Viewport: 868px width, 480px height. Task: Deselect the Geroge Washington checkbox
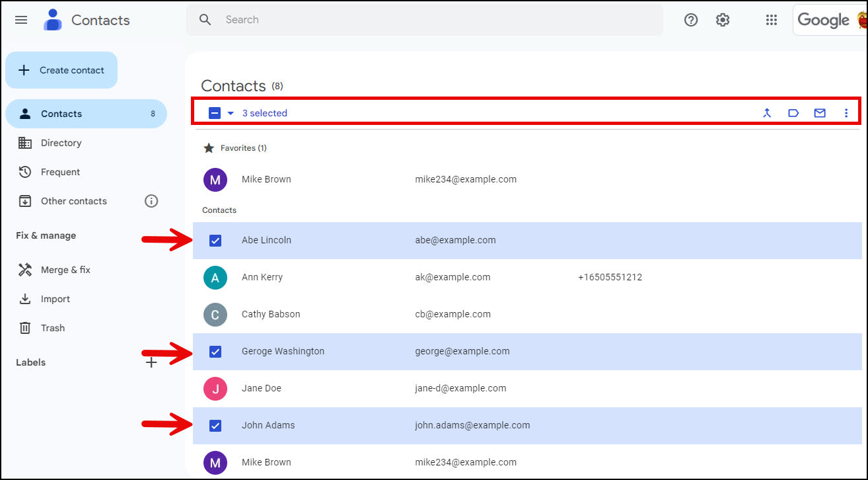click(x=215, y=351)
